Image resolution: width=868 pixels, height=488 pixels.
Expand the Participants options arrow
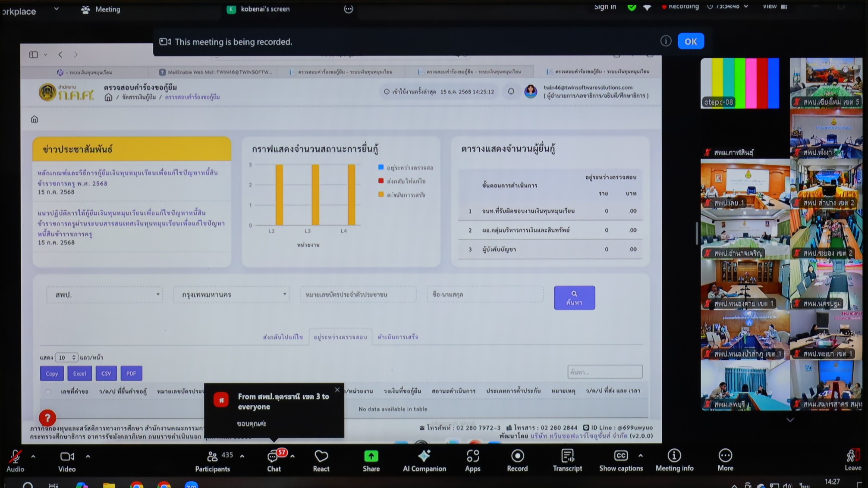coord(242,456)
